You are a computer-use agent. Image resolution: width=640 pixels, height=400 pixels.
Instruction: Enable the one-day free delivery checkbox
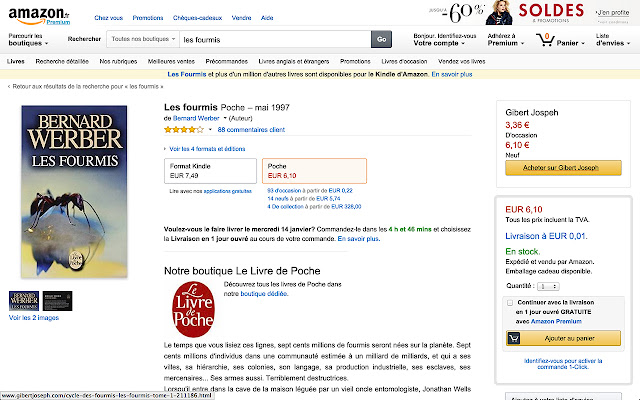(510, 303)
